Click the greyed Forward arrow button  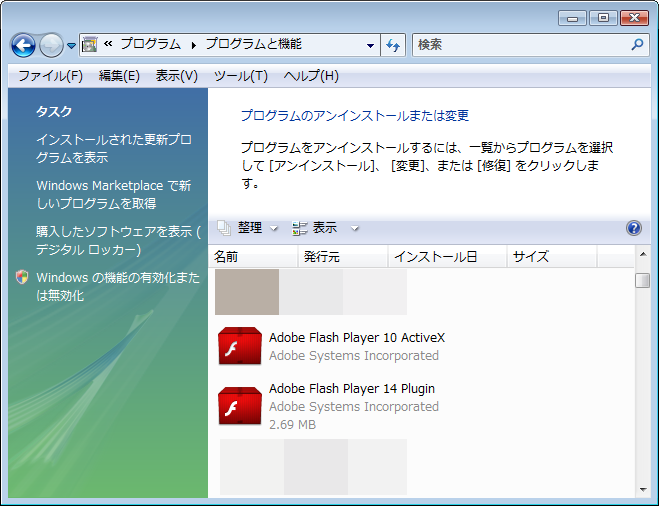click(51, 45)
